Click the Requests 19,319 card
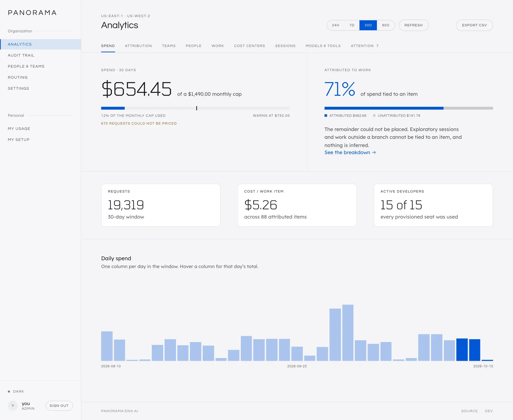Image resolution: width=513 pixels, height=420 pixels. click(x=161, y=205)
